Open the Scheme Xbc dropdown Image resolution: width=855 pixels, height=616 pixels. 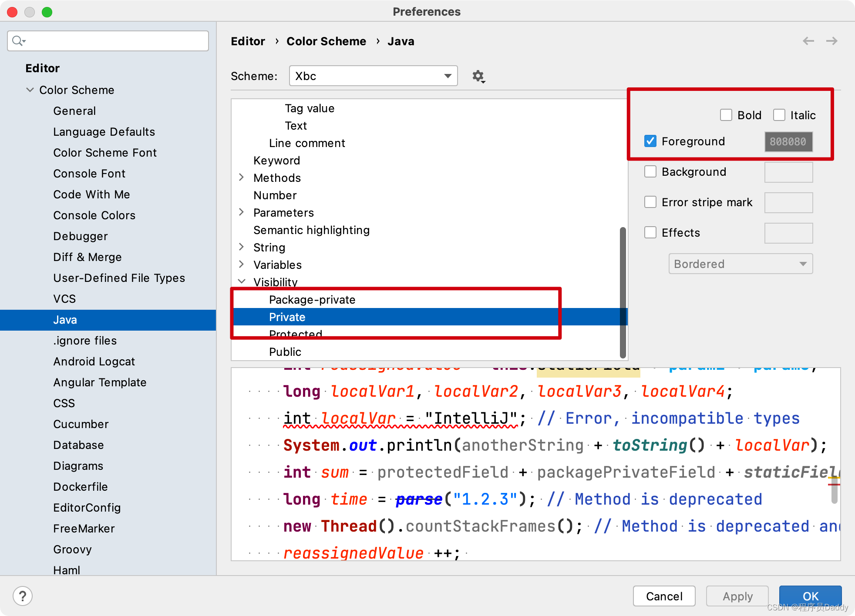click(x=373, y=76)
